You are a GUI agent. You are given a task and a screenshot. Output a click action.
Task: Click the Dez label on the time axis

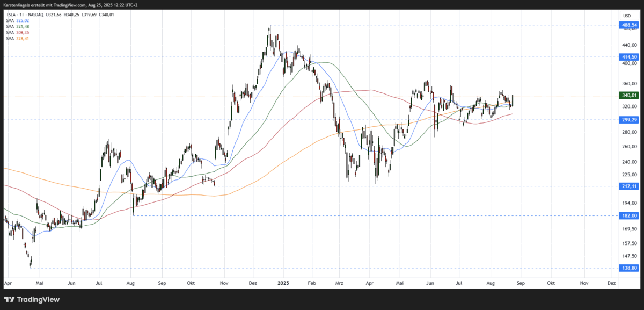tap(611, 281)
